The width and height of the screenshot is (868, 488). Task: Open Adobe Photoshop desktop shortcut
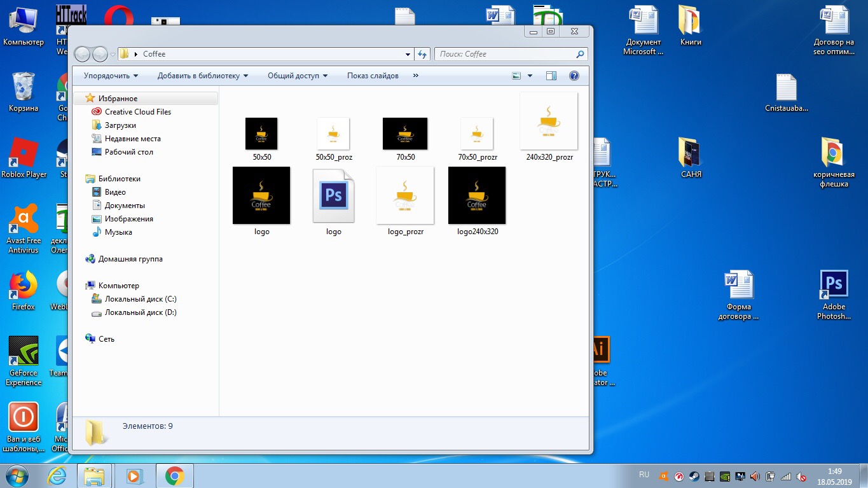[834, 286]
